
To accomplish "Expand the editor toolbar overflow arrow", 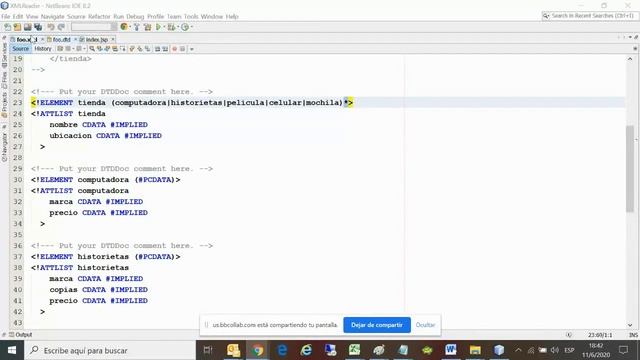I will click(191, 49).
